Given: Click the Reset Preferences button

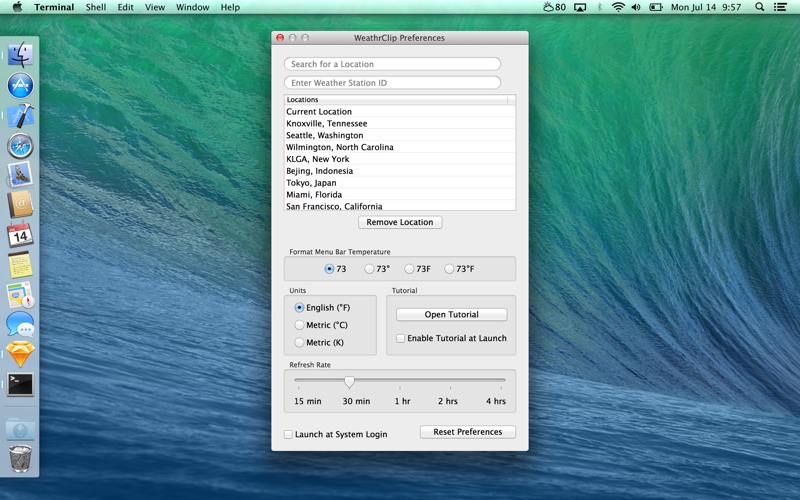Looking at the screenshot, I should pyautogui.click(x=468, y=432).
